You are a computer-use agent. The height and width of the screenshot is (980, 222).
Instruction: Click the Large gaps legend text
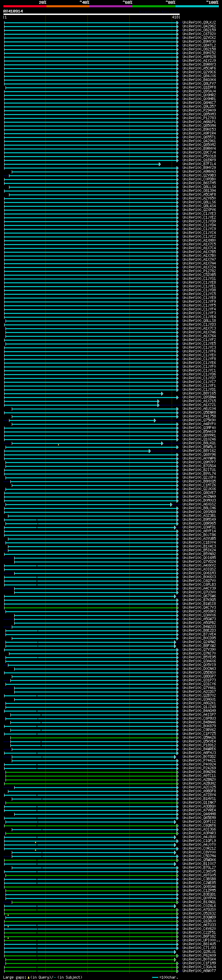(x=43, y=977)
